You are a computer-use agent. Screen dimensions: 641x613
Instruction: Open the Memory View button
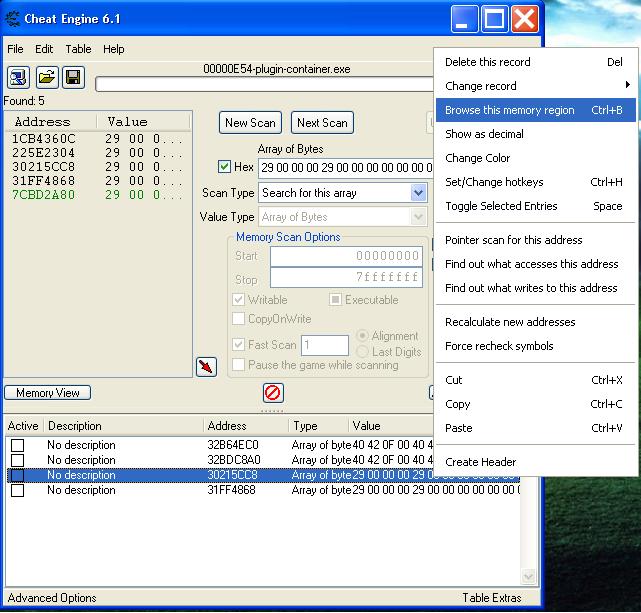[47, 393]
